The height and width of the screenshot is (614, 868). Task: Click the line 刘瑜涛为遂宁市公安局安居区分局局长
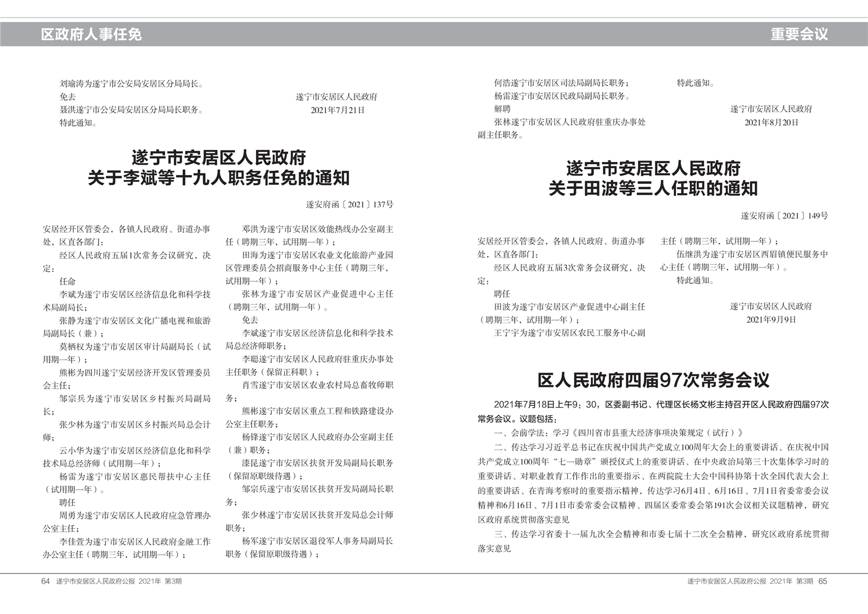pos(132,84)
